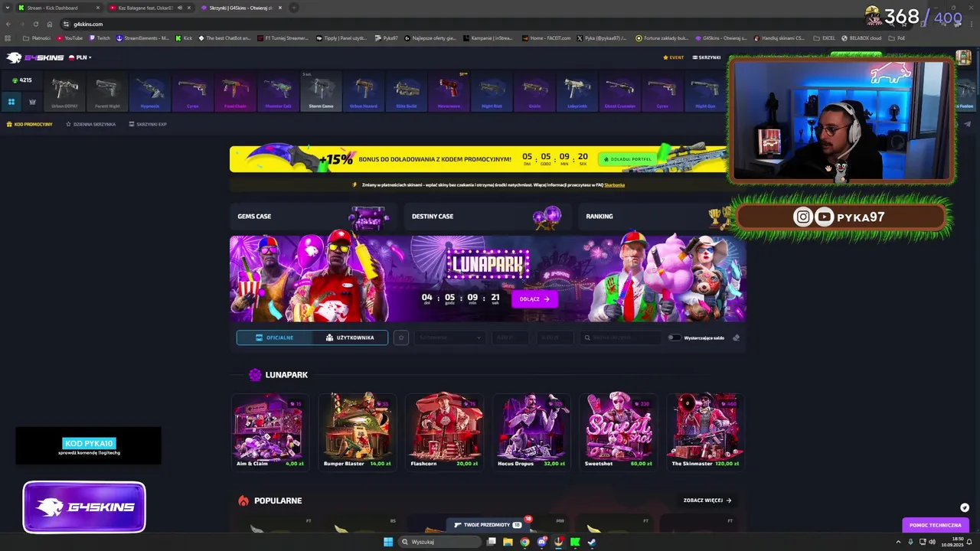Click the POMOC TECHNICZNA button
The image size is (980, 551).
coord(935,525)
